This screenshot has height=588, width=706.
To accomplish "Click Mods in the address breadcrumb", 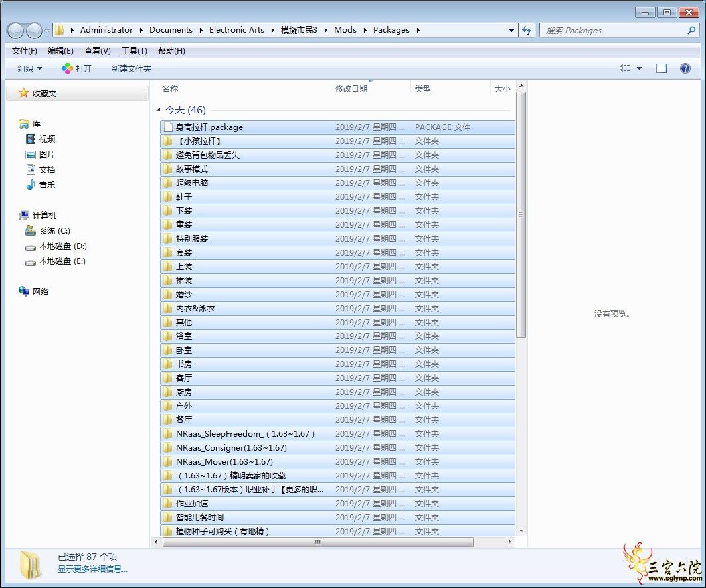I will [345, 30].
